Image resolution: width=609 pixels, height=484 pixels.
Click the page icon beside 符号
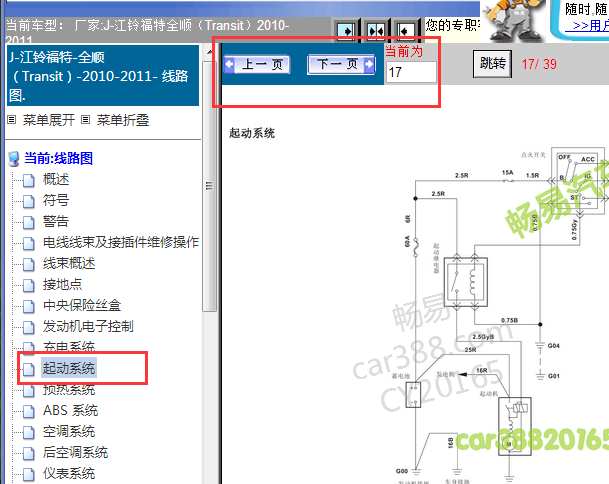coord(28,202)
